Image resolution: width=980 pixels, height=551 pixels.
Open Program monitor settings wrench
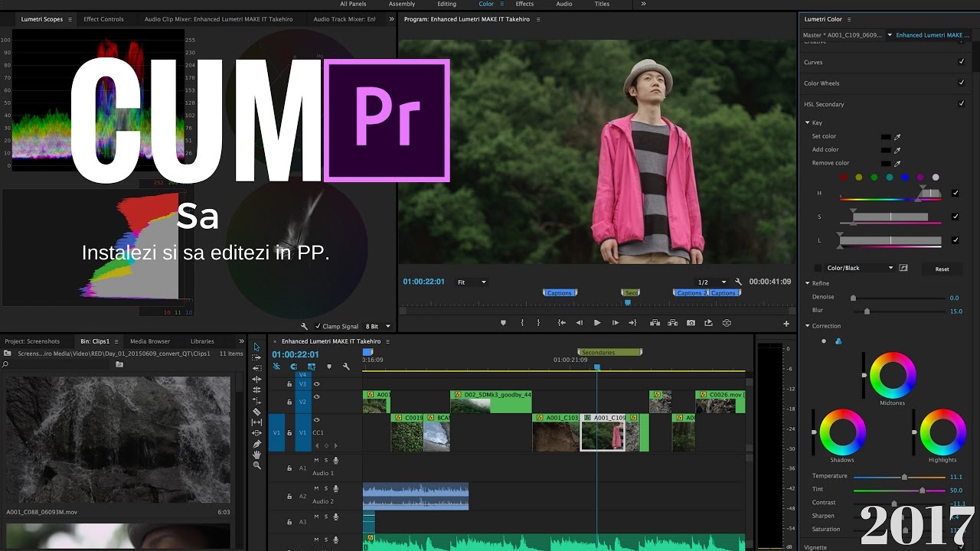(x=738, y=282)
